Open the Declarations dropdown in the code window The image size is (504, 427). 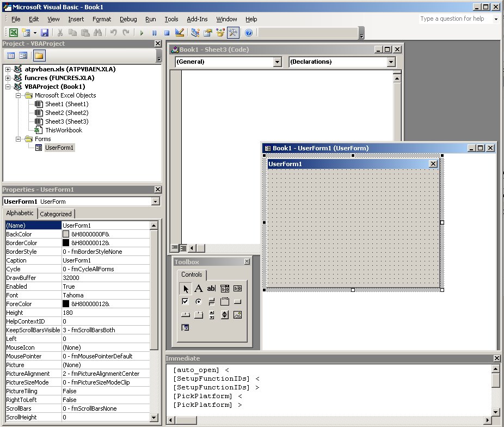click(391, 62)
